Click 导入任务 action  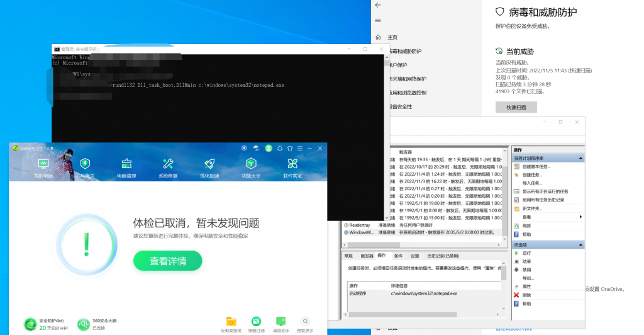point(532,183)
